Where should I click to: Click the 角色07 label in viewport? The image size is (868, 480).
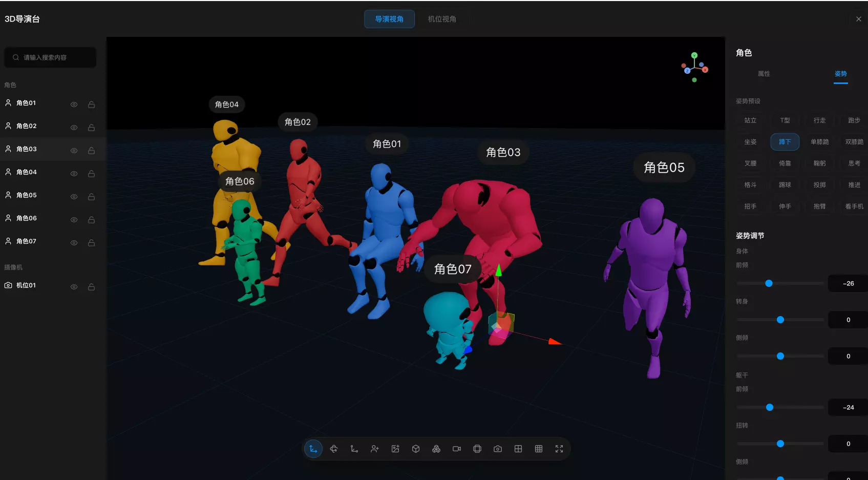coord(453,269)
